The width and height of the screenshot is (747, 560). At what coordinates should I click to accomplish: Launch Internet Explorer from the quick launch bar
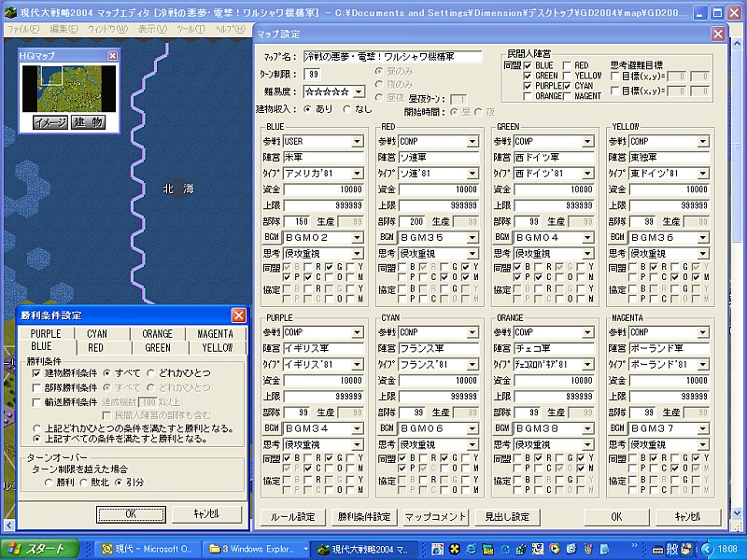click(x=471, y=549)
